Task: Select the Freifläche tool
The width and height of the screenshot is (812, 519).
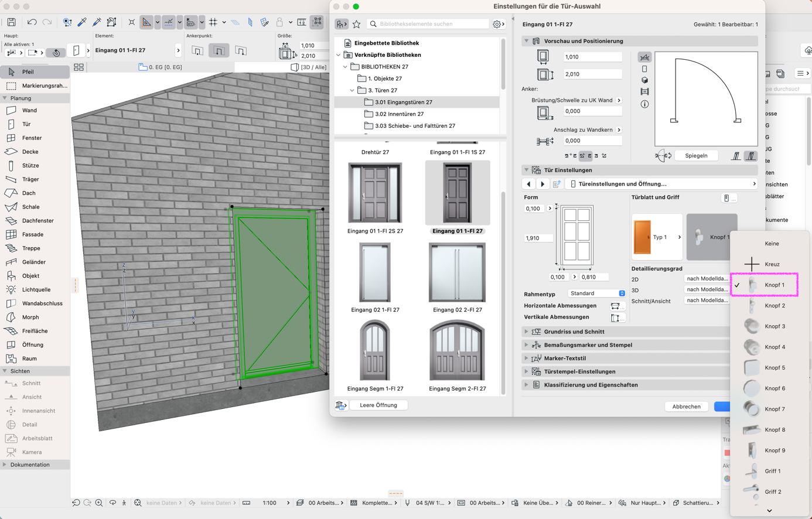Action: coord(35,331)
